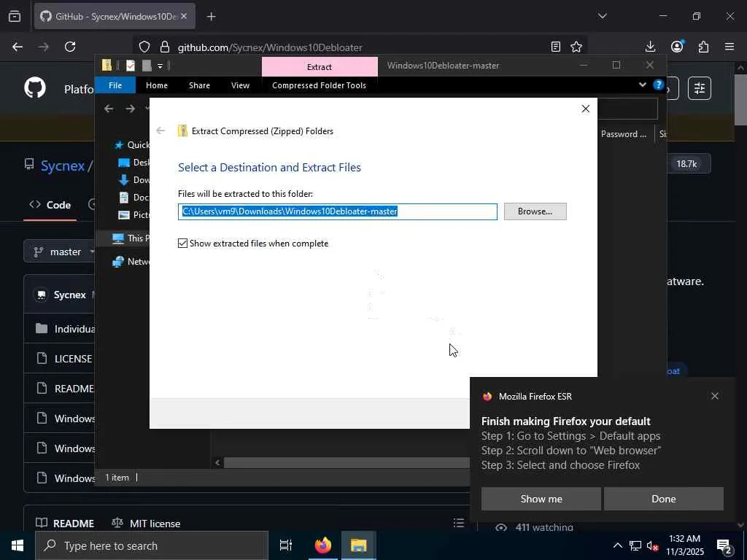The width and height of the screenshot is (747, 560).
Task: Click Show me in Firefox notification
Action: pyautogui.click(x=541, y=499)
